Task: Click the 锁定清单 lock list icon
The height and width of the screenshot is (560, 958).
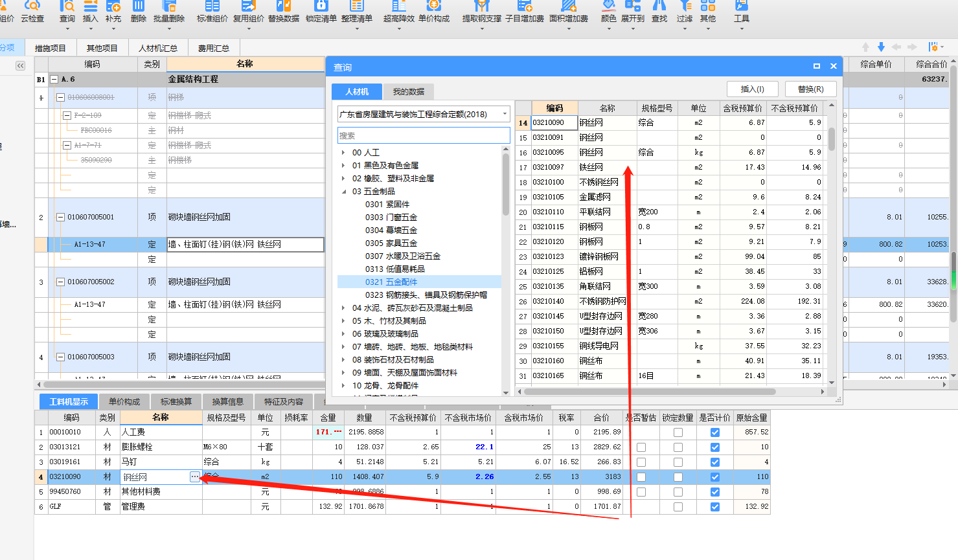Action: [321, 12]
